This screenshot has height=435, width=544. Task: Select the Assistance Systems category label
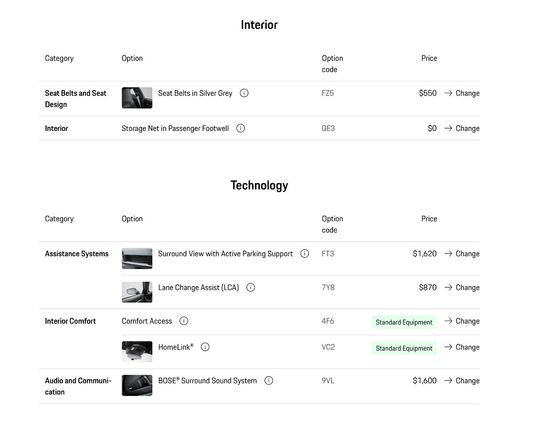coord(76,254)
